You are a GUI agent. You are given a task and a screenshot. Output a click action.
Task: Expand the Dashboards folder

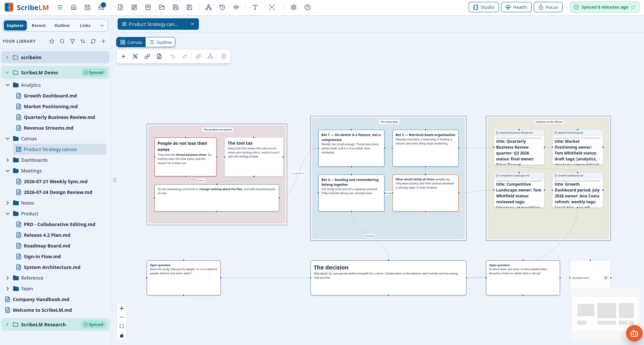[x=8, y=160]
